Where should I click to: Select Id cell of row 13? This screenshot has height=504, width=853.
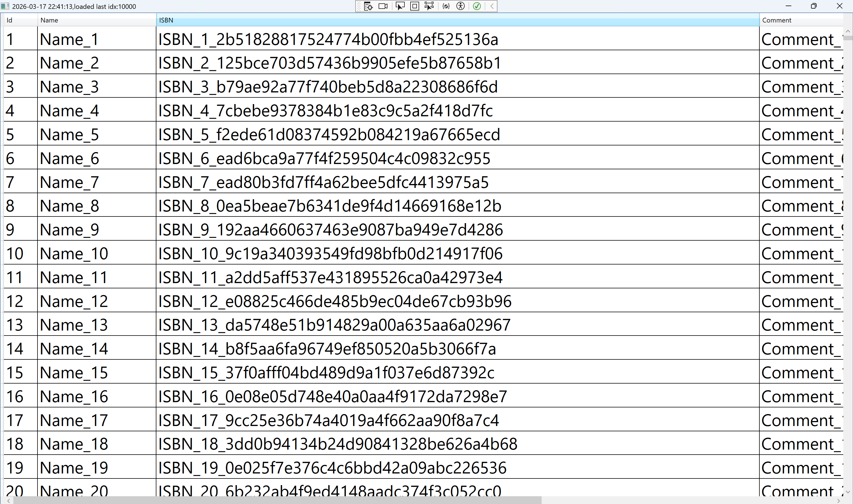click(x=20, y=324)
